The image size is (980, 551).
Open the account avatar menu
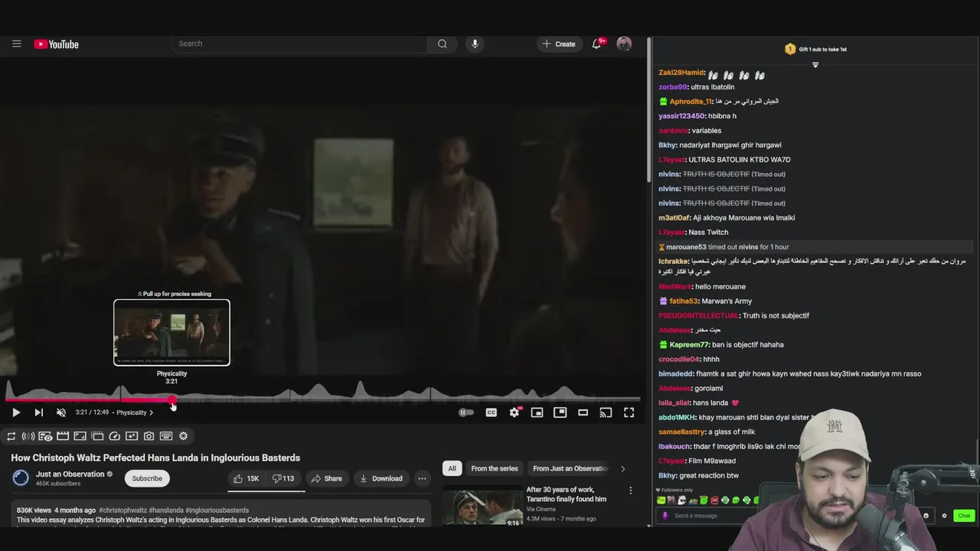(624, 44)
